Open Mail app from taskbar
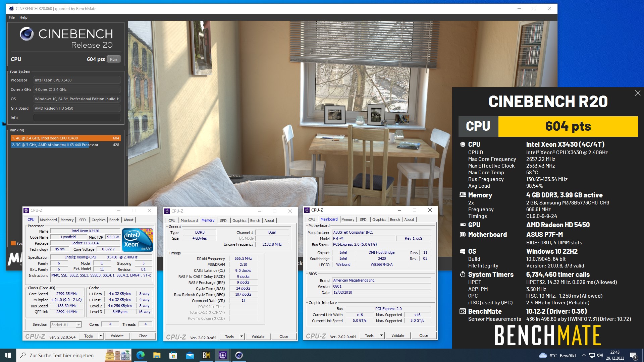The width and height of the screenshot is (644, 362). (x=190, y=355)
